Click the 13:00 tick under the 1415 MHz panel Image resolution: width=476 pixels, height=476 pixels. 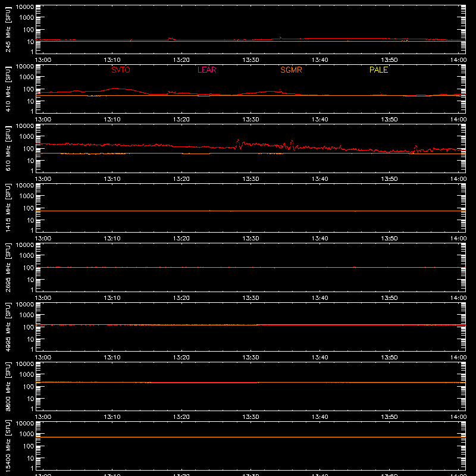coord(43,239)
